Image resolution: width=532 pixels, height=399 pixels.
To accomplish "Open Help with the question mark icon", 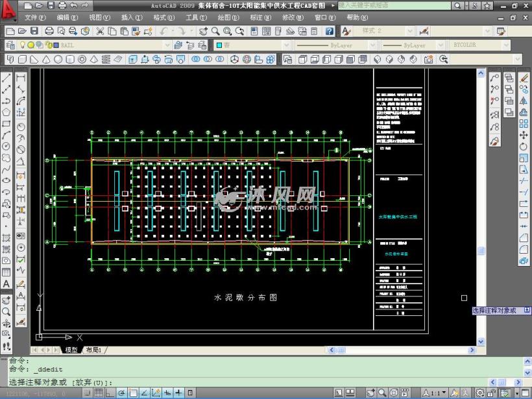I will [329, 32].
